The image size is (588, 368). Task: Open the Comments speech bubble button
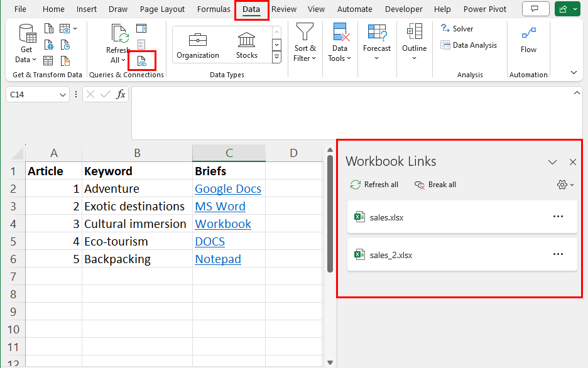point(535,9)
